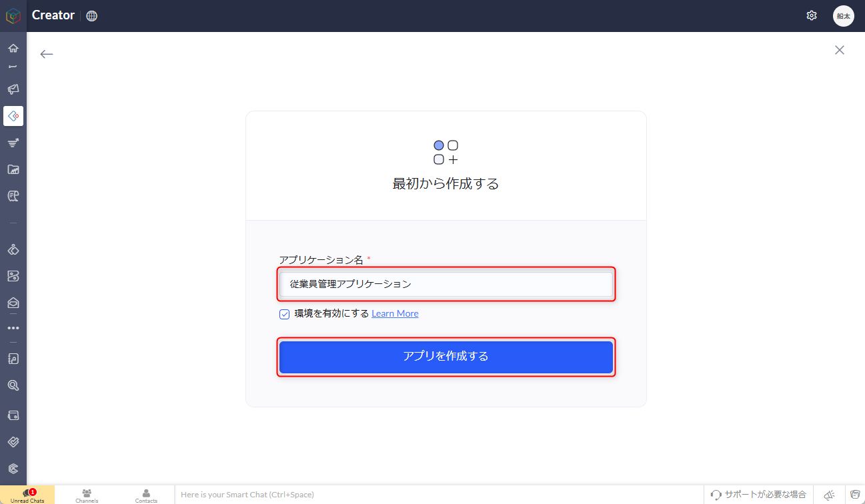Switch to the Channels tab
The width and height of the screenshot is (865, 504).
pos(87,495)
